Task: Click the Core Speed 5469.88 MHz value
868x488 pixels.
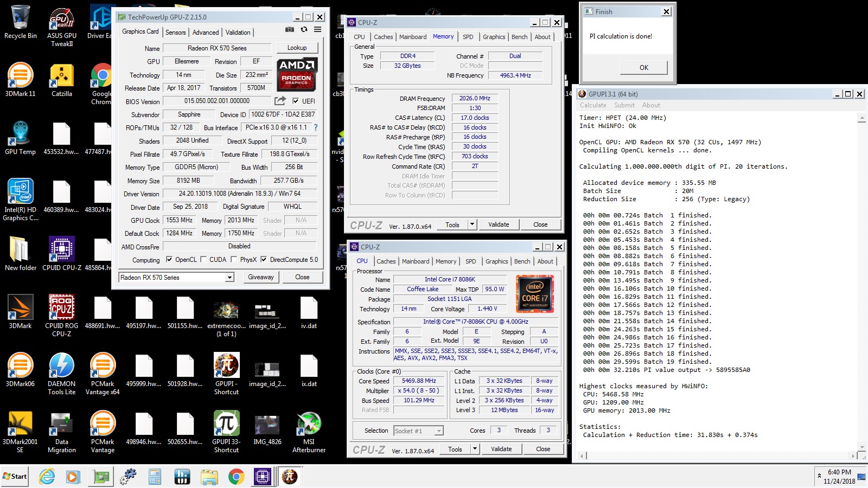Action: coord(419,381)
